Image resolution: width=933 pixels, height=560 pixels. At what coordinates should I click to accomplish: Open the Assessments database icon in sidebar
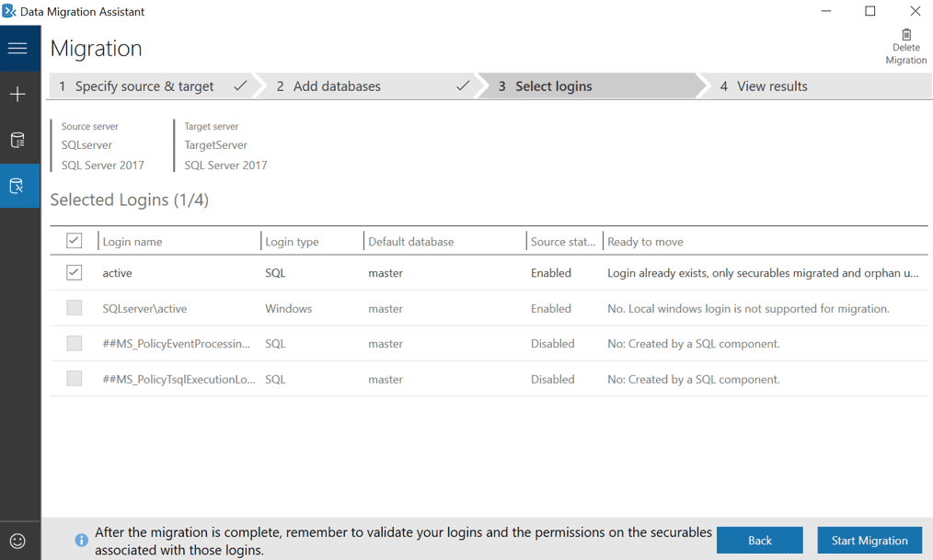(x=17, y=141)
